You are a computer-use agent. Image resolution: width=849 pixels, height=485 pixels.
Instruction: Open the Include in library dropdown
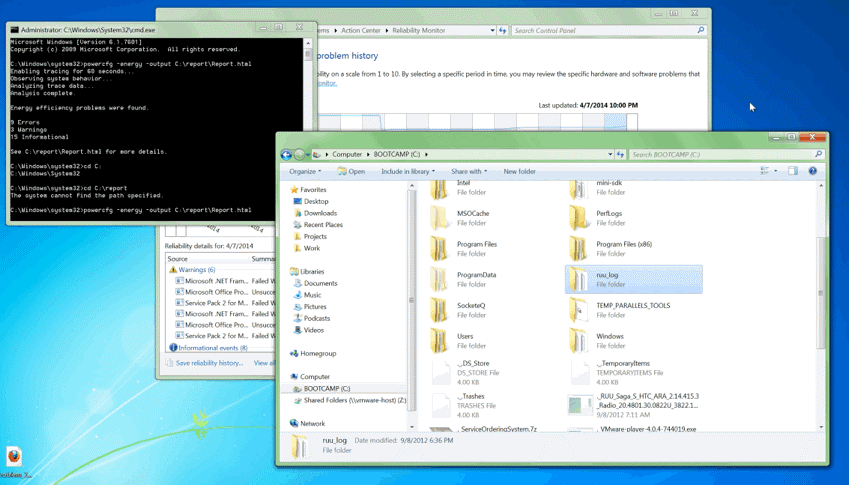[407, 171]
